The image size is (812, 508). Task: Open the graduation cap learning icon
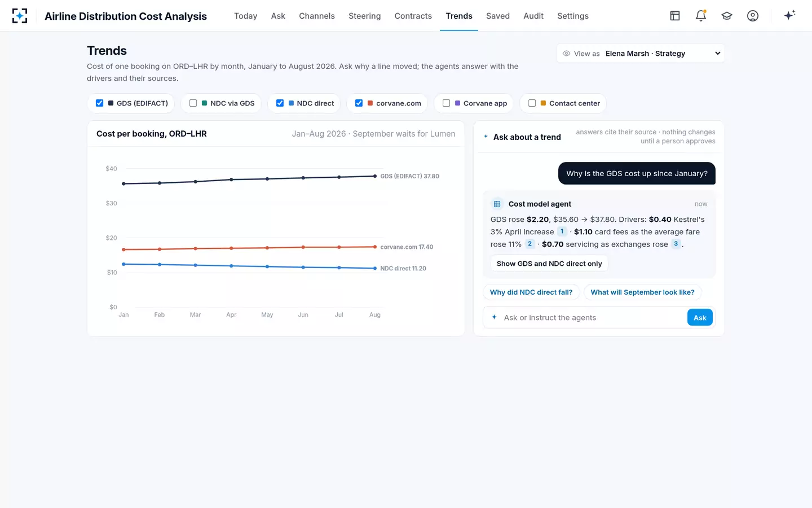pos(727,16)
